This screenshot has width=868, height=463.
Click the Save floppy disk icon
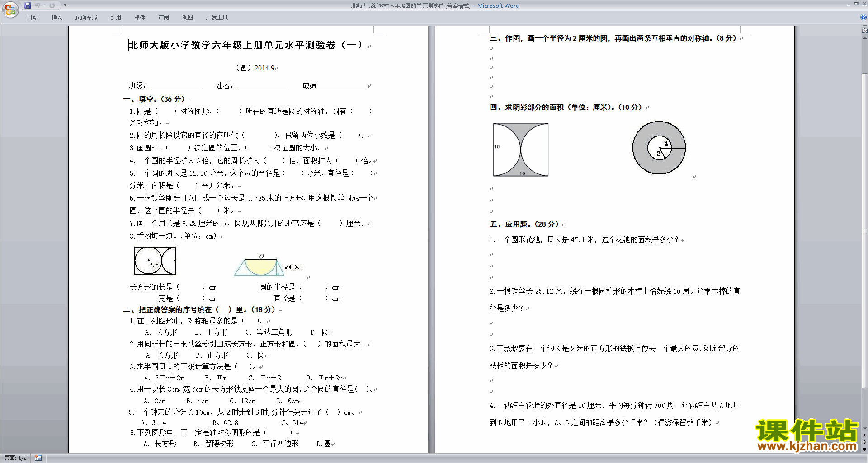[28, 5]
